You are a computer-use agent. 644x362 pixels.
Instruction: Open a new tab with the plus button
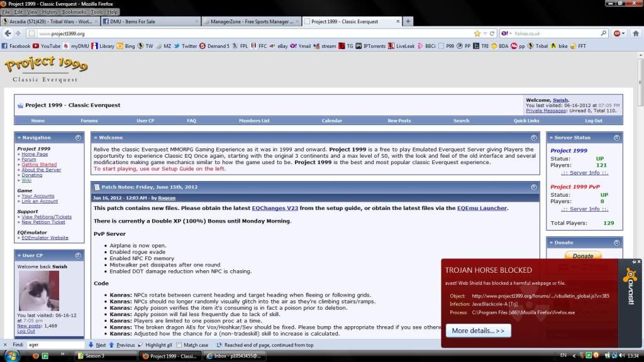pos(408,21)
